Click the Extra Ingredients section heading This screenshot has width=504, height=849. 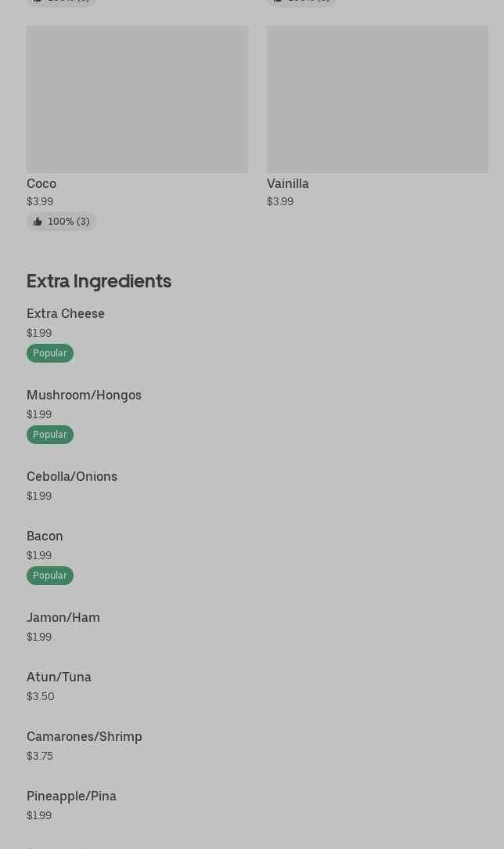coord(99,280)
